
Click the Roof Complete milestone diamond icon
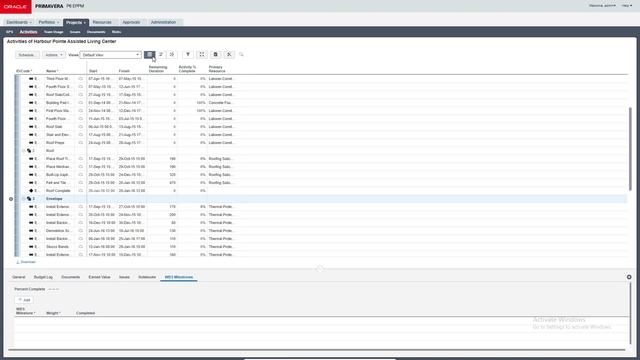tap(31, 191)
